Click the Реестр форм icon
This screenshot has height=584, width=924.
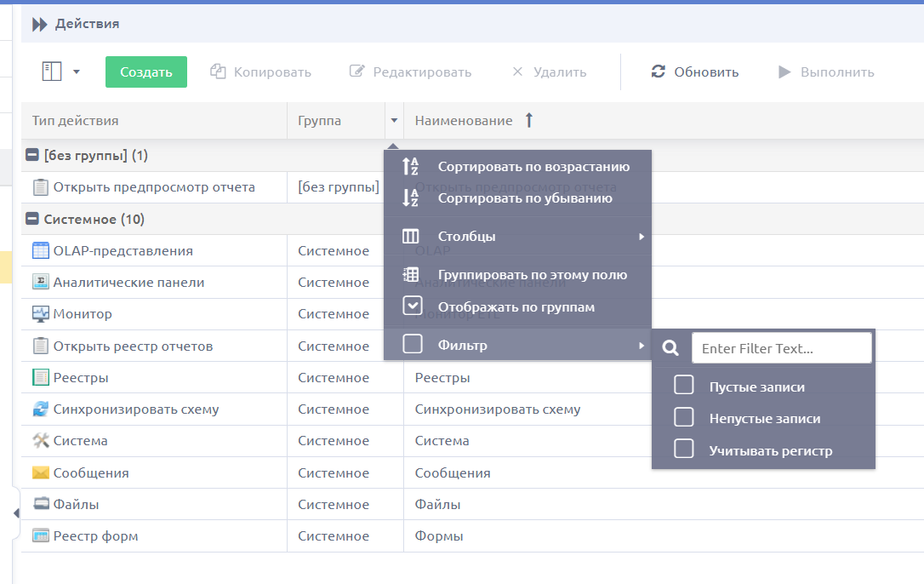click(41, 535)
